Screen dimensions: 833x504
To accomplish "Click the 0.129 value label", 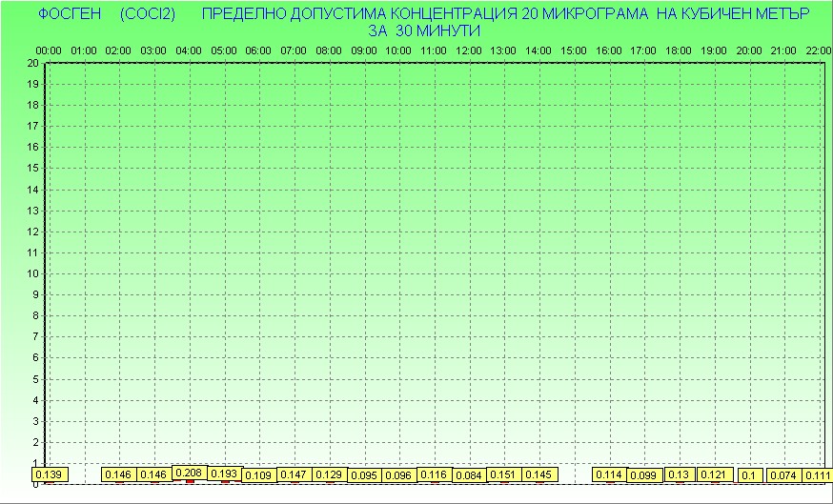I will tap(329, 474).
